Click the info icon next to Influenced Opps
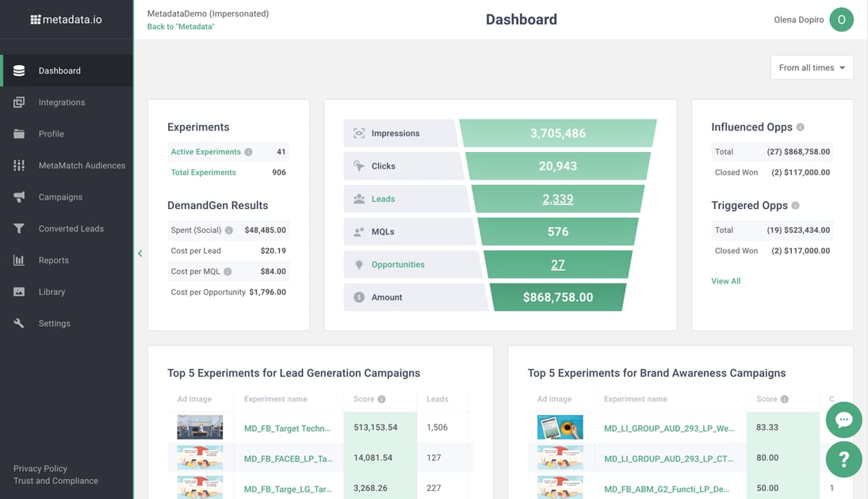 800,127
